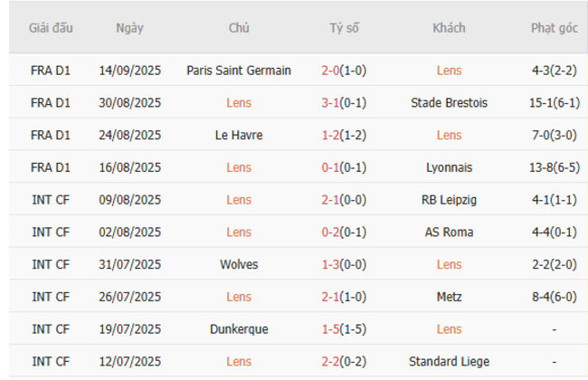Click Le Havre team name

[239, 135]
